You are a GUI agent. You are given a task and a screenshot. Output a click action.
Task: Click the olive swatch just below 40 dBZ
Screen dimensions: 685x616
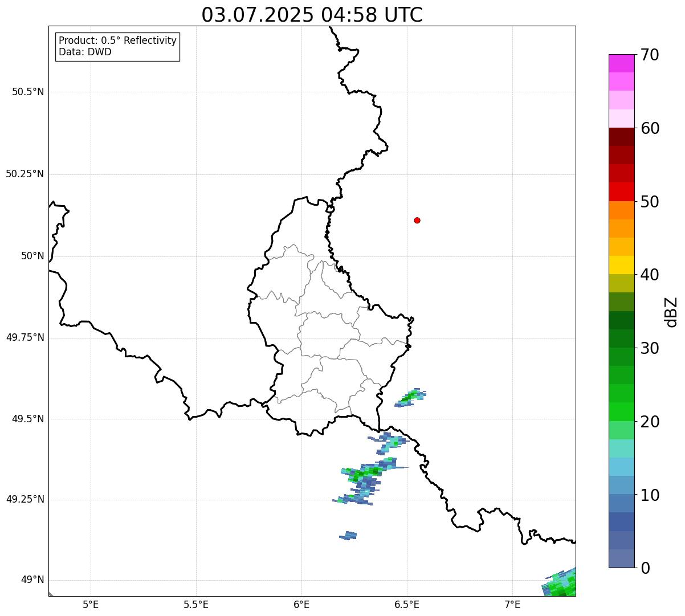click(622, 283)
